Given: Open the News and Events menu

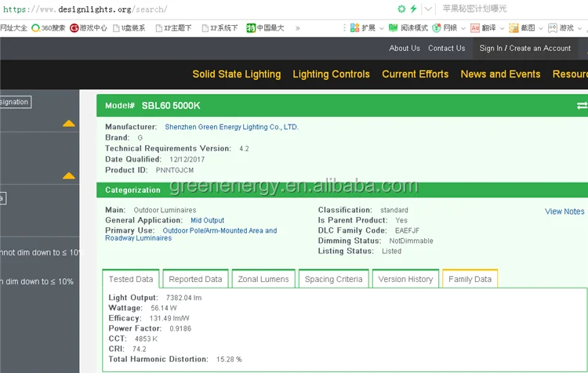Looking at the screenshot, I should (500, 74).
